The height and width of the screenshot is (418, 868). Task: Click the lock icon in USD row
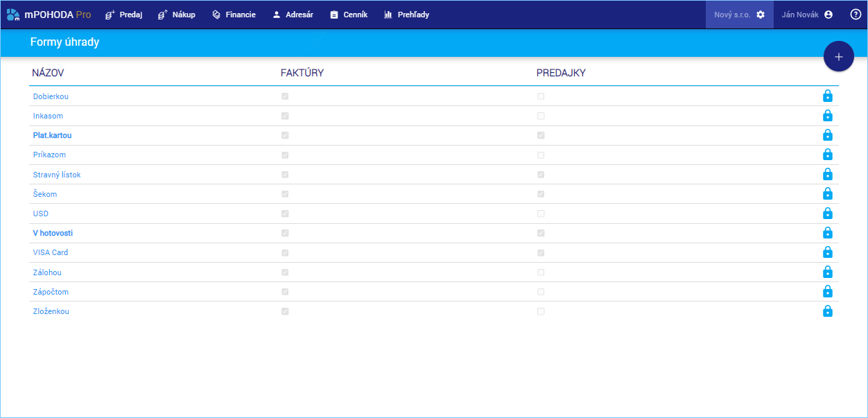pos(827,214)
